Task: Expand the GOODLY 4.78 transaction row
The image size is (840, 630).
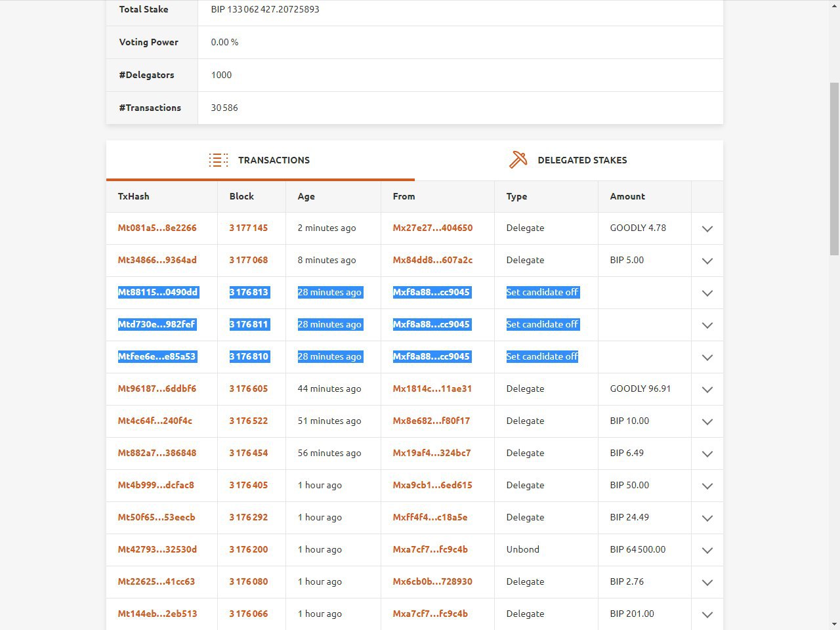Action: [x=707, y=229]
